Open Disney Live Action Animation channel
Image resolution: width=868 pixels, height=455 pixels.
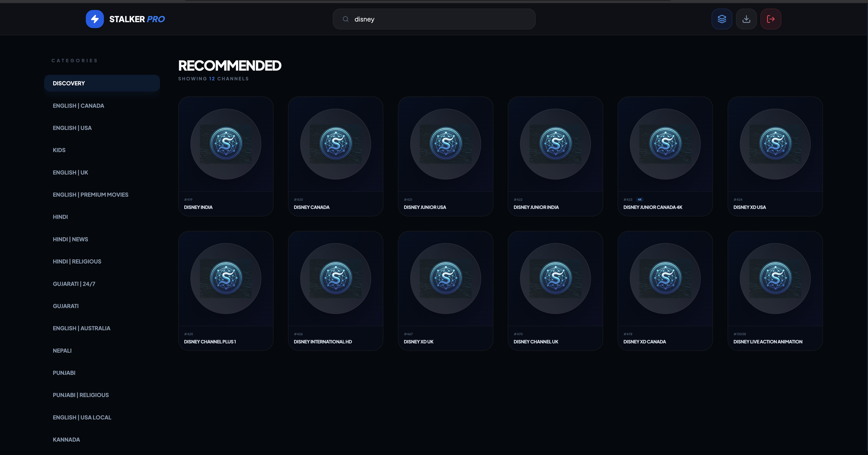click(x=775, y=291)
